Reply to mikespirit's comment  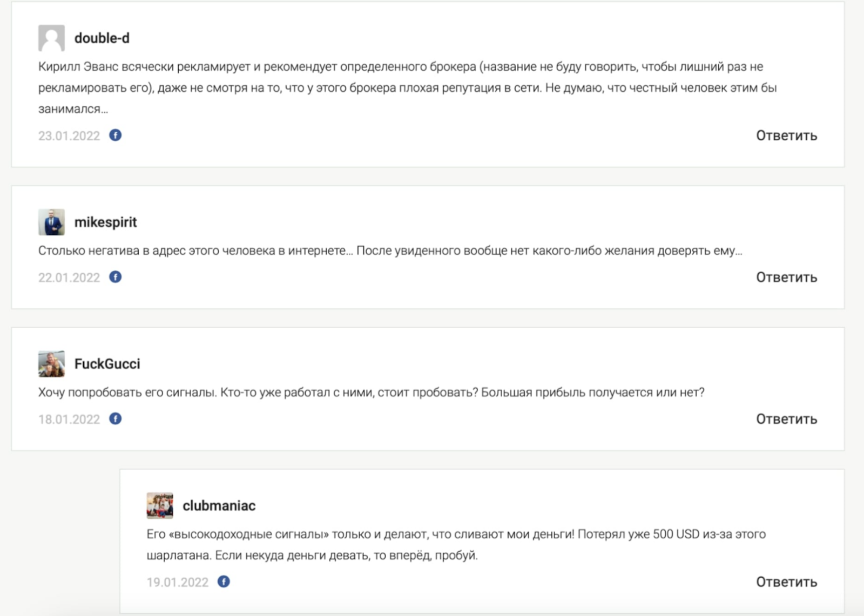click(x=786, y=277)
